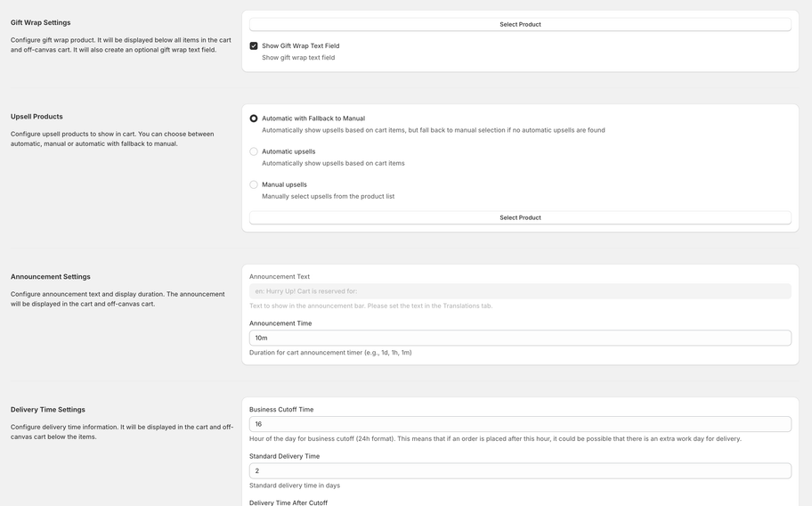Click the 'Show gift wrap text field' description text
Image resolution: width=812 pixels, height=506 pixels.
[298, 58]
